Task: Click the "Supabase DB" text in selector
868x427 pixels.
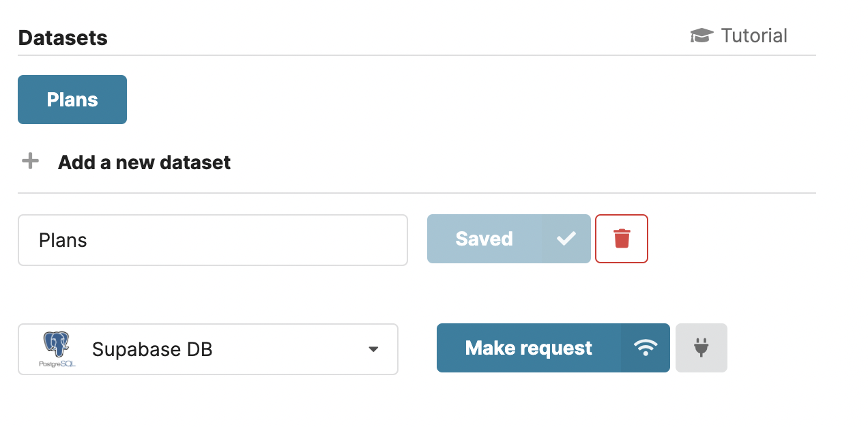Action: pyautogui.click(x=152, y=349)
